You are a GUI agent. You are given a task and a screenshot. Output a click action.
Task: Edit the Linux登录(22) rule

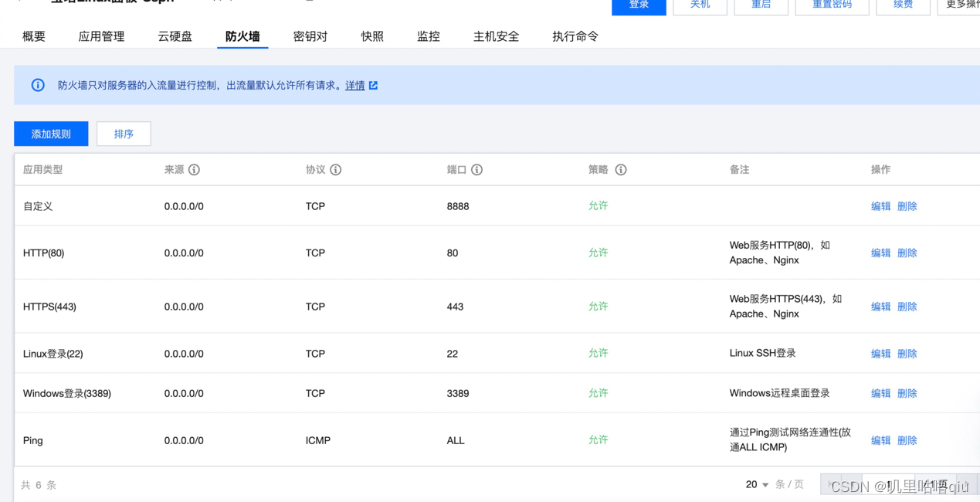click(x=881, y=354)
